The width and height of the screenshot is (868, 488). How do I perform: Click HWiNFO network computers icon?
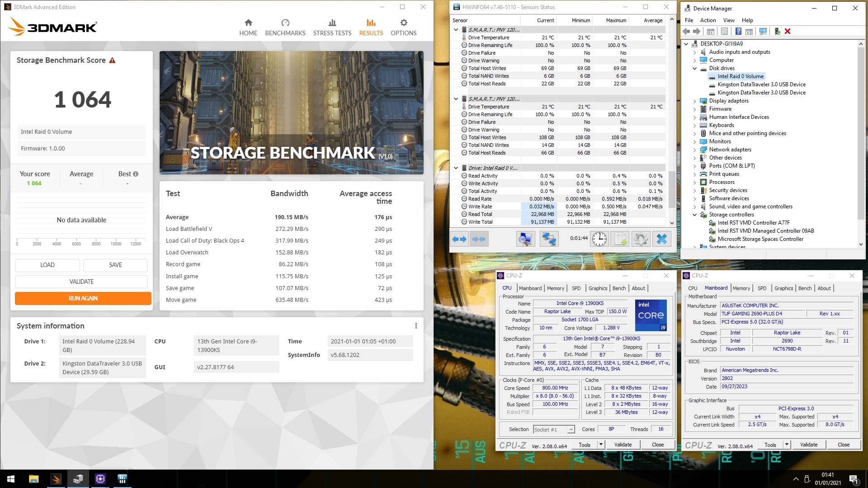coord(549,239)
